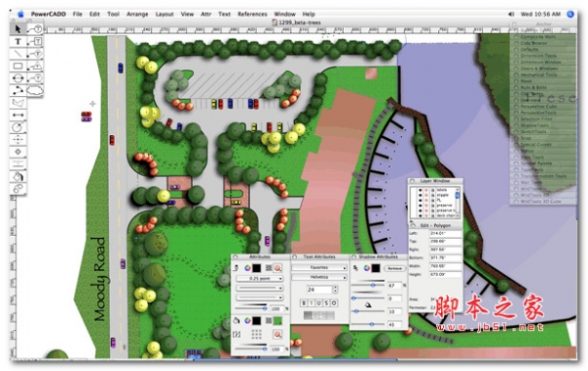Choose the Cloud revision tool
The image size is (588, 371).
tap(35, 90)
